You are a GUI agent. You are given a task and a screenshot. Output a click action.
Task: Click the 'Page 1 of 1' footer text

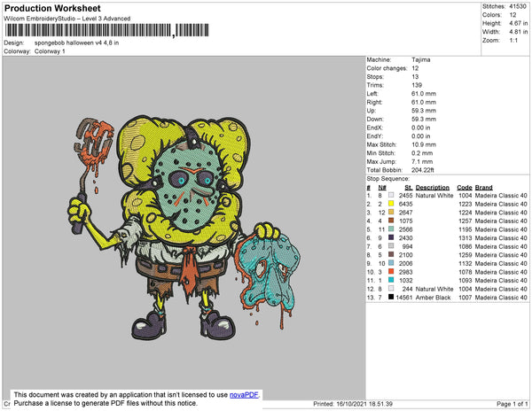[x=512, y=404]
